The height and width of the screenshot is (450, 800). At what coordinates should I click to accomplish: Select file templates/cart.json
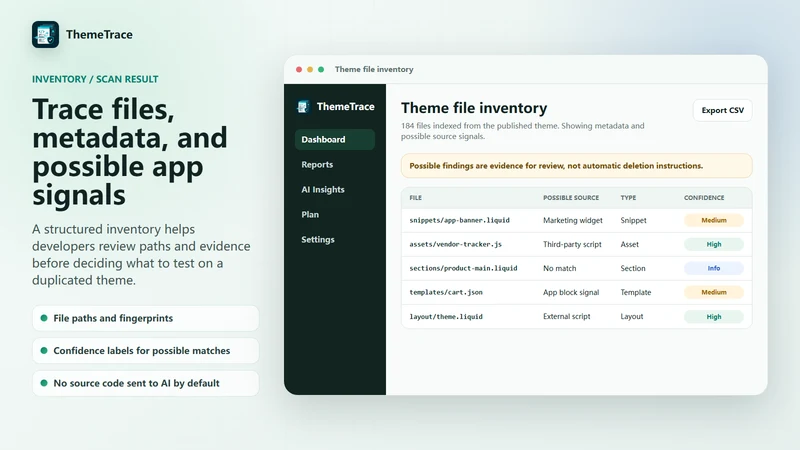click(446, 292)
